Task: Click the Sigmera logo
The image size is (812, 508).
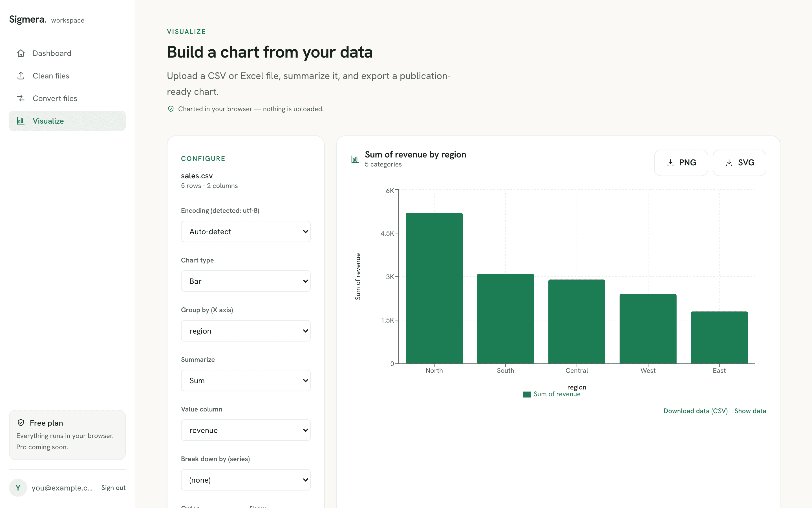Action: [x=28, y=19]
